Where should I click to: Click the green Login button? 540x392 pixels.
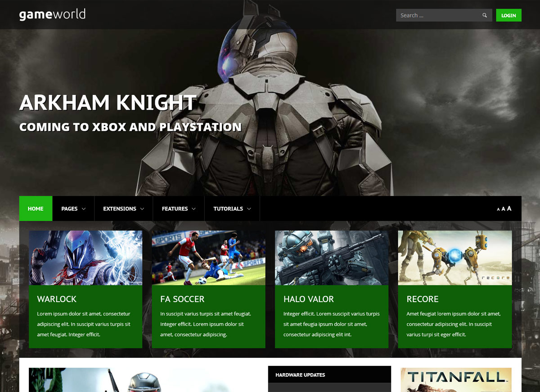tap(508, 15)
